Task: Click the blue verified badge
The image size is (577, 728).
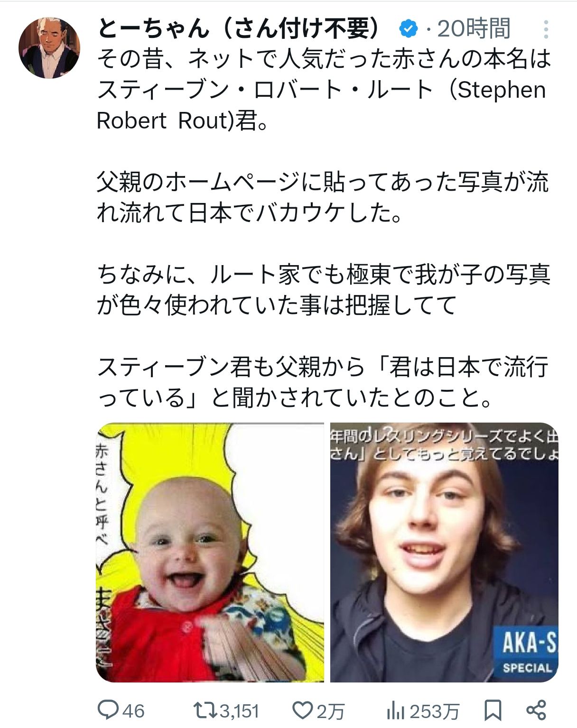Action: tap(408, 29)
